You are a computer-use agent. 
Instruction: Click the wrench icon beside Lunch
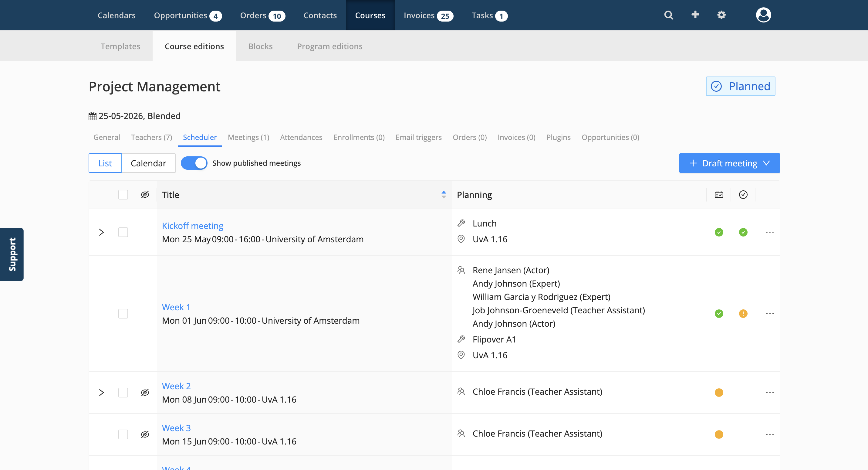[461, 223]
